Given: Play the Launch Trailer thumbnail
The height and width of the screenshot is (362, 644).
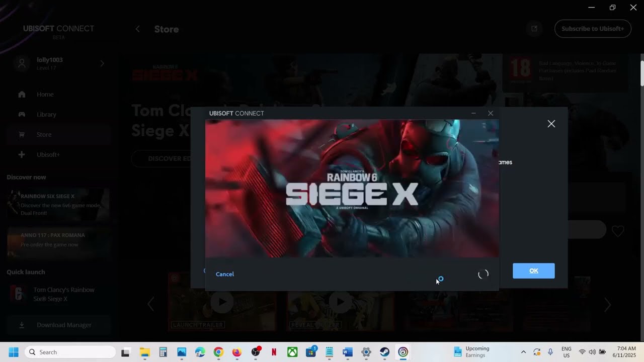Looking at the screenshot, I should point(222,303).
